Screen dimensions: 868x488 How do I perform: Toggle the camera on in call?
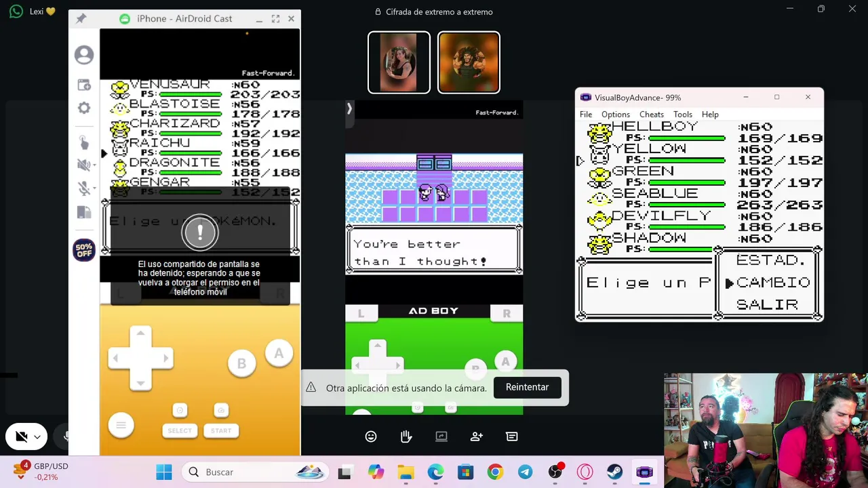(x=21, y=436)
